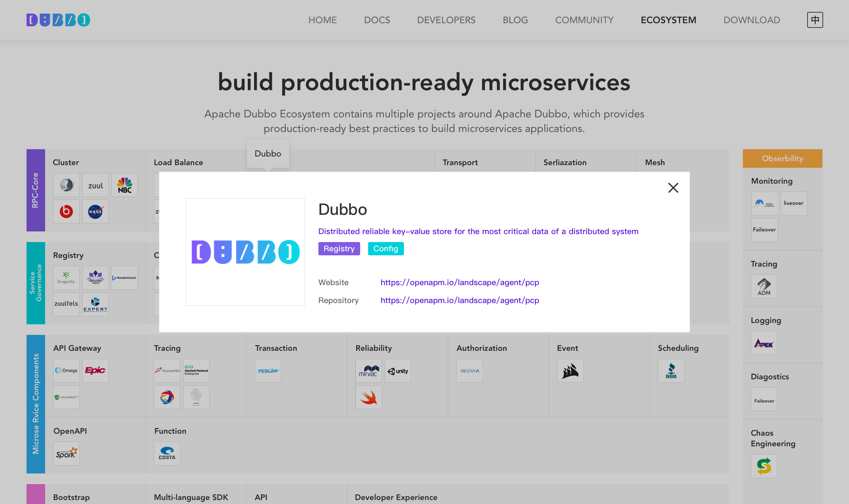
Task: Select the Beats logo tile
Action: point(66,212)
